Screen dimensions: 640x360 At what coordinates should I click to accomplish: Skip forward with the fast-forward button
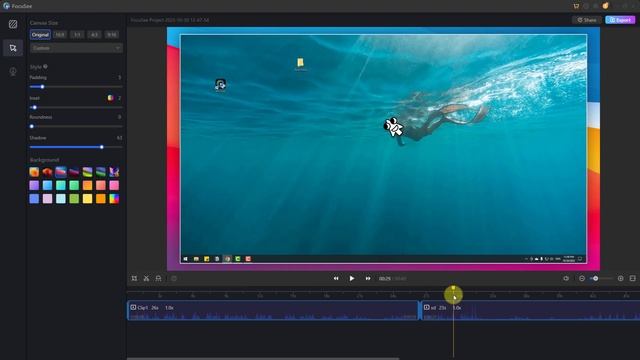point(368,278)
